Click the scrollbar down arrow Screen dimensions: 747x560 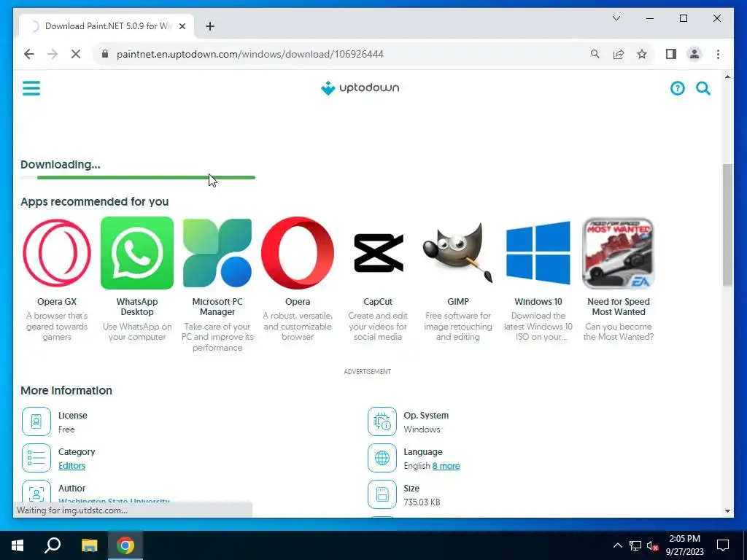pos(727,511)
